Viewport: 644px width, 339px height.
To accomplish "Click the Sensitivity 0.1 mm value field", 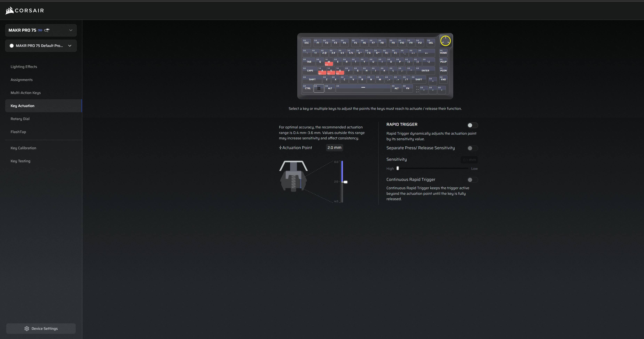I will point(469,160).
